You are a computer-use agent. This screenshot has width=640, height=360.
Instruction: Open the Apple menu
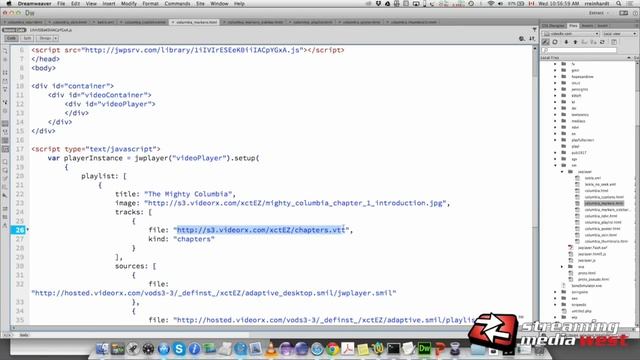(9, 4)
